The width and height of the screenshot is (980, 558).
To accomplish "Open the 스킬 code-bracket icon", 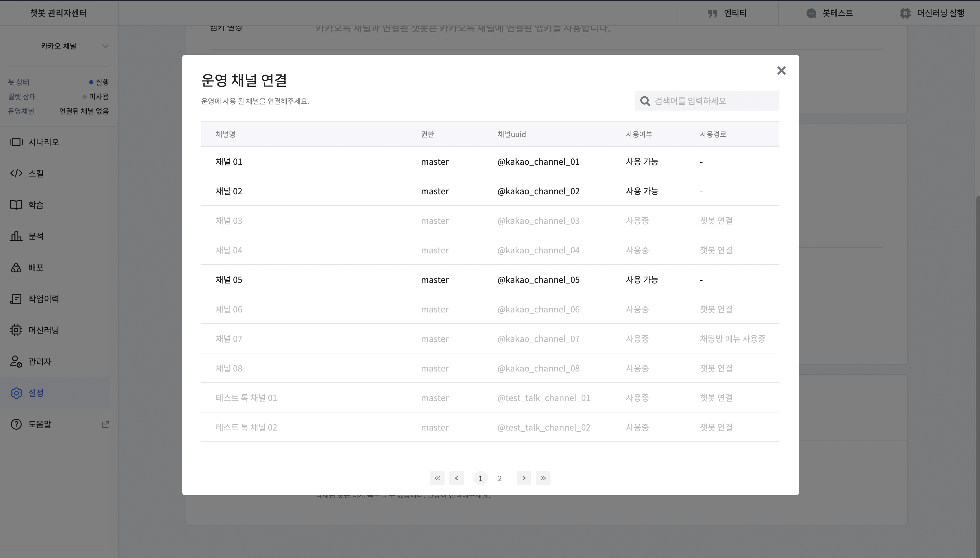I will 16,173.
